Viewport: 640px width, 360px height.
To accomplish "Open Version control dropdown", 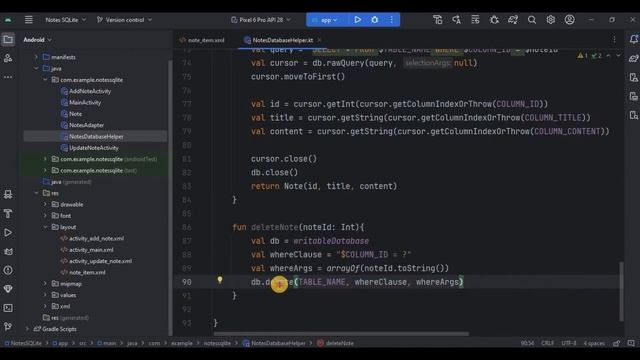I will [x=124, y=20].
